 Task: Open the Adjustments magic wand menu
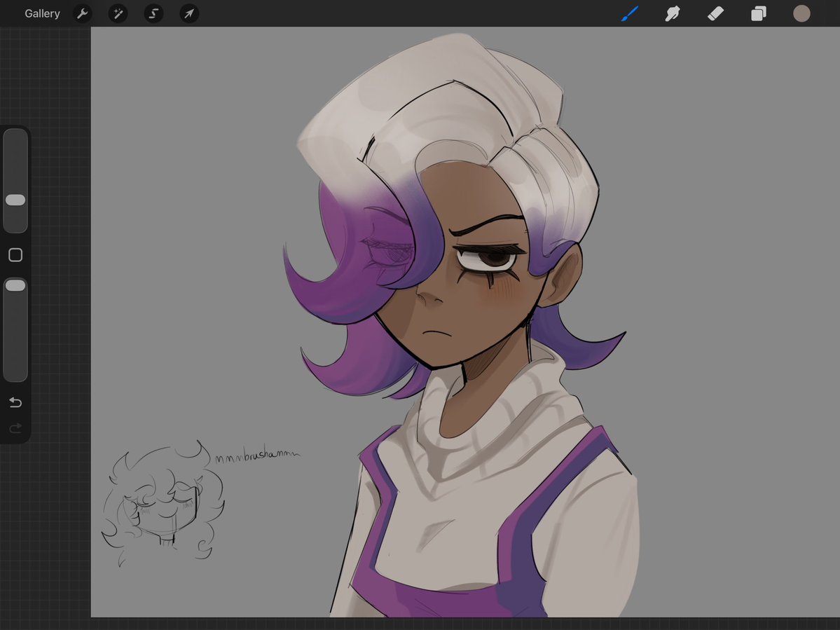[118, 13]
